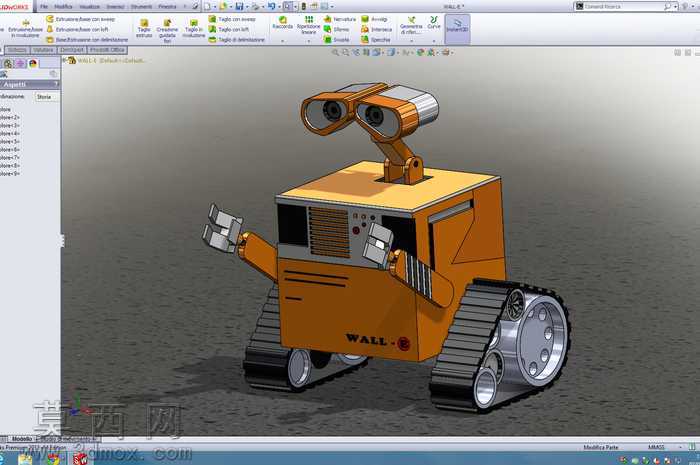Select the colore<5> appearance entry
Image resolution: width=700 pixels, height=465 pixels.
coord(10,141)
